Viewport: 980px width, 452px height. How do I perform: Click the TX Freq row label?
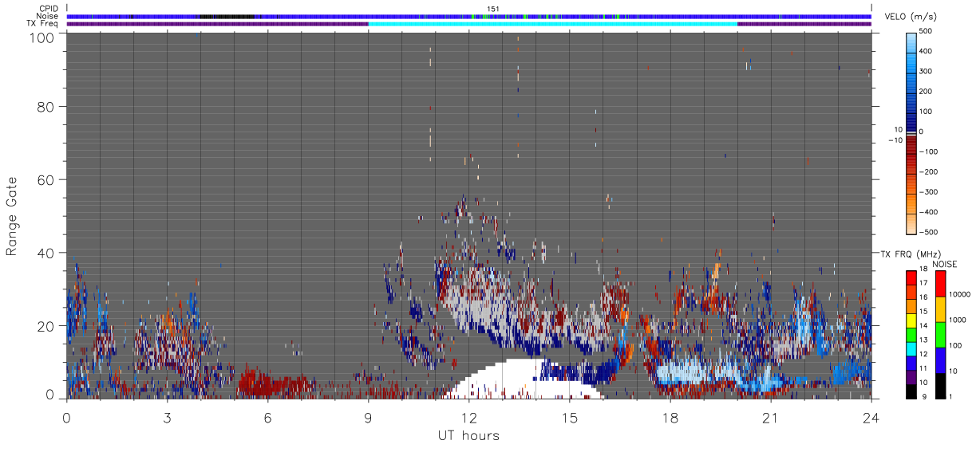pyautogui.click(x=43, y=23)
